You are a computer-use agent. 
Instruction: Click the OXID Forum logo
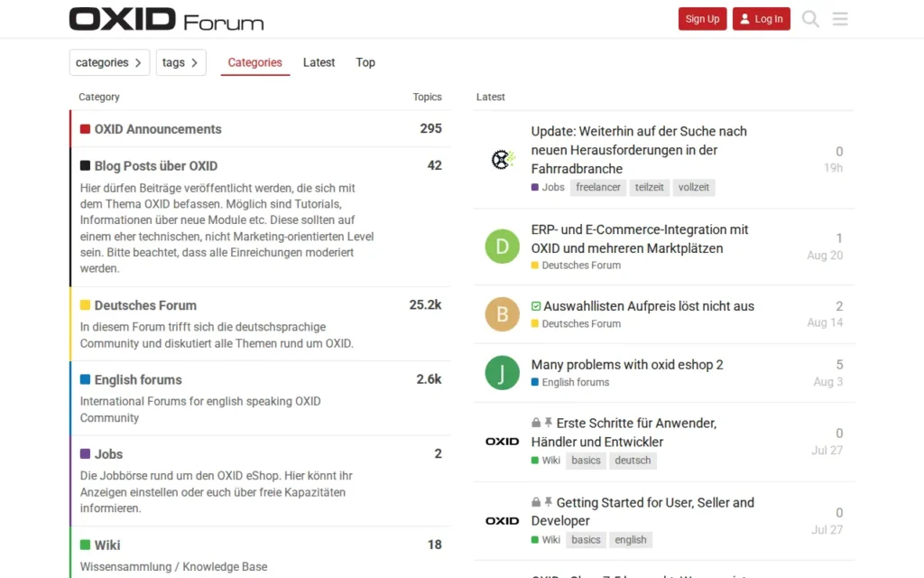(166, 19)
